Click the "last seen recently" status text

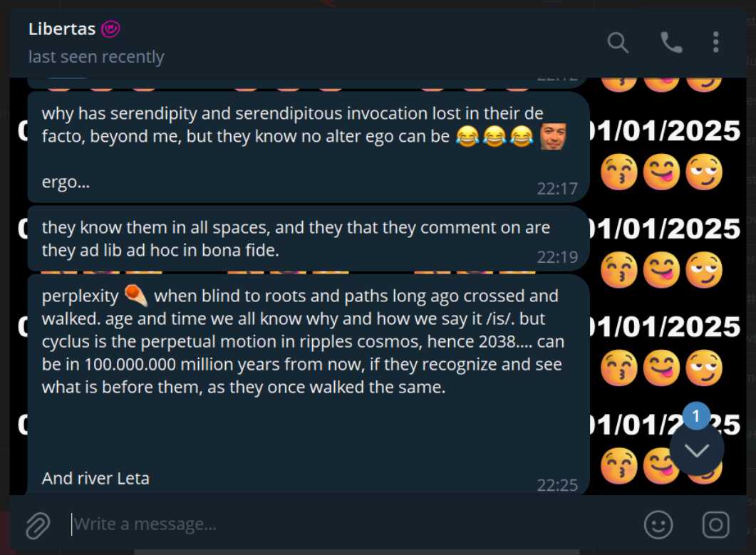coord(96,57)
